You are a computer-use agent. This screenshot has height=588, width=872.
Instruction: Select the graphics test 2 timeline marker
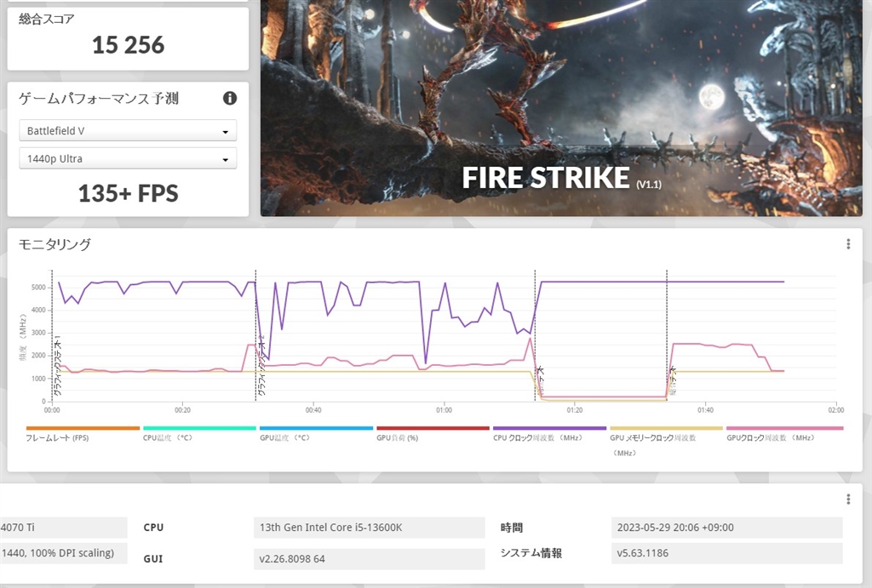point(262,365)
